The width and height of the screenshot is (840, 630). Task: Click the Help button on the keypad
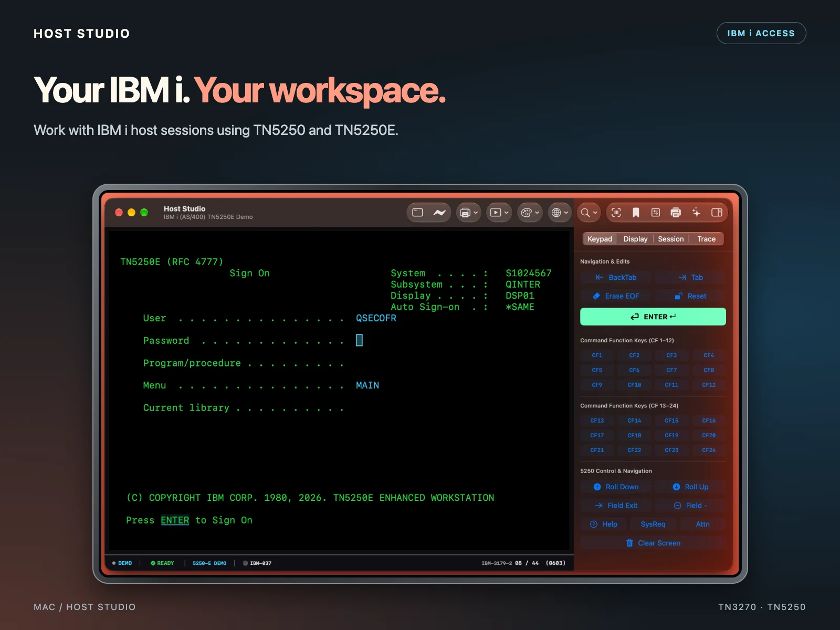tap(604, 524)
